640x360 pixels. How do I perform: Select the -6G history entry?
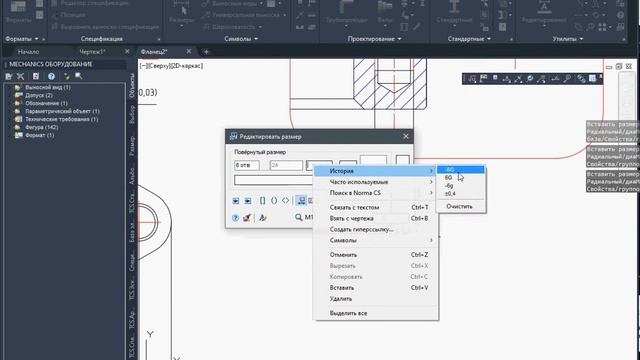pyautogui.click(x=460, y=169)
